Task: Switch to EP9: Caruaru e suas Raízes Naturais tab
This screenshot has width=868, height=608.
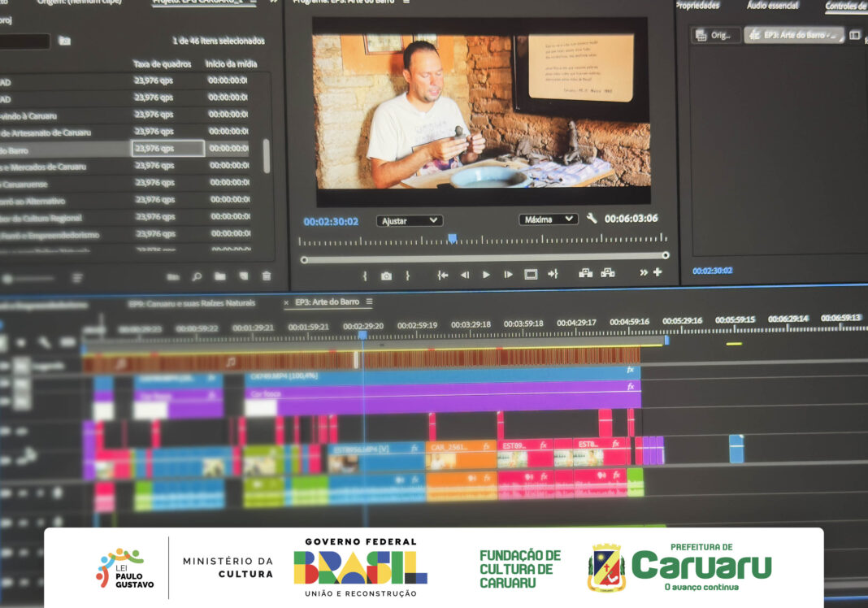Action: 192,303
